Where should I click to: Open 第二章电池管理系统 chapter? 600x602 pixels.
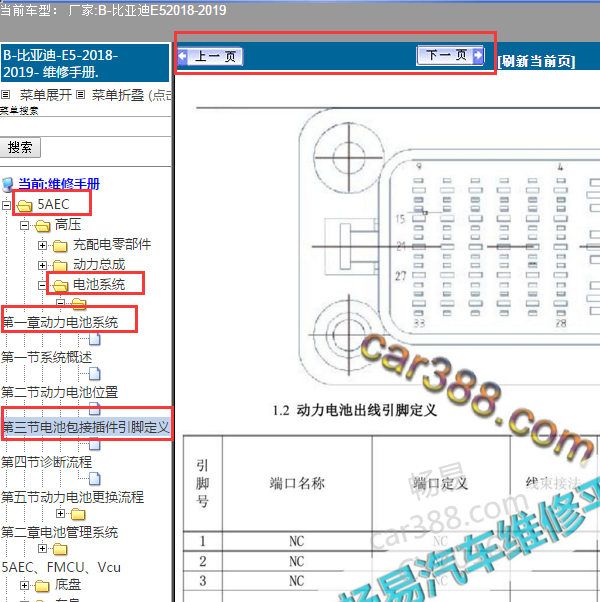pos(60,533)
